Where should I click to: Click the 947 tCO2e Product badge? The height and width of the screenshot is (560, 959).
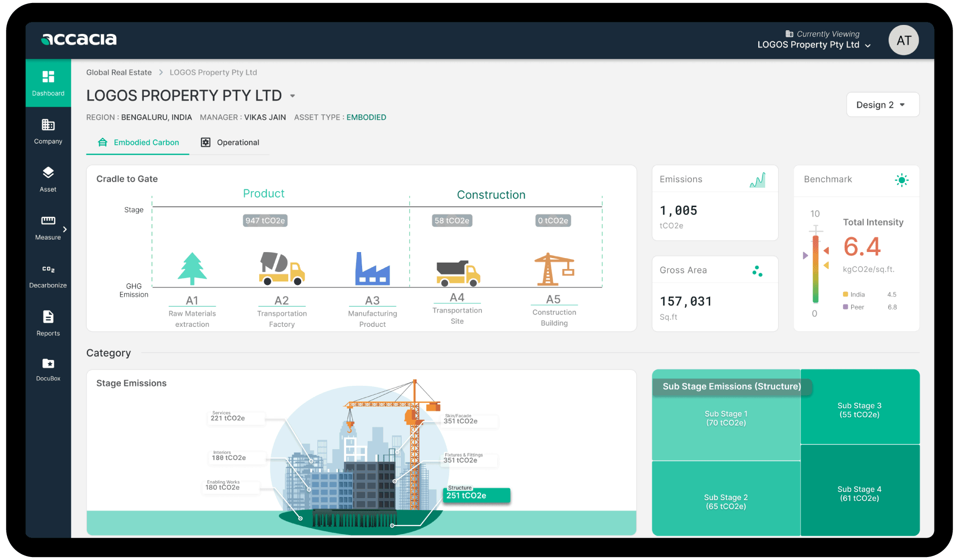point(265,221)
